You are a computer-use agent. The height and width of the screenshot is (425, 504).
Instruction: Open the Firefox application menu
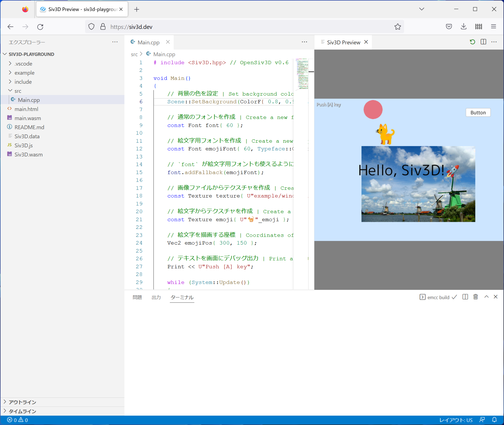(x=494, y=26)
